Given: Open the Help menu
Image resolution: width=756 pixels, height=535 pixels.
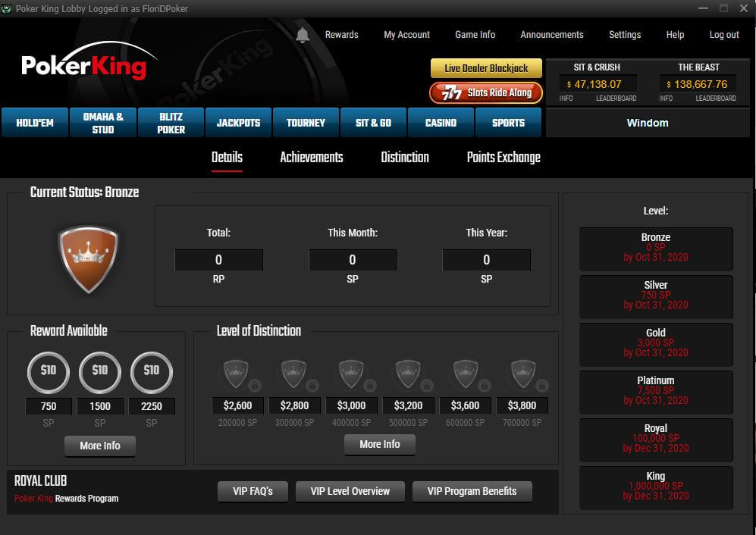Looking at the screenshot, I should (675, 35).
